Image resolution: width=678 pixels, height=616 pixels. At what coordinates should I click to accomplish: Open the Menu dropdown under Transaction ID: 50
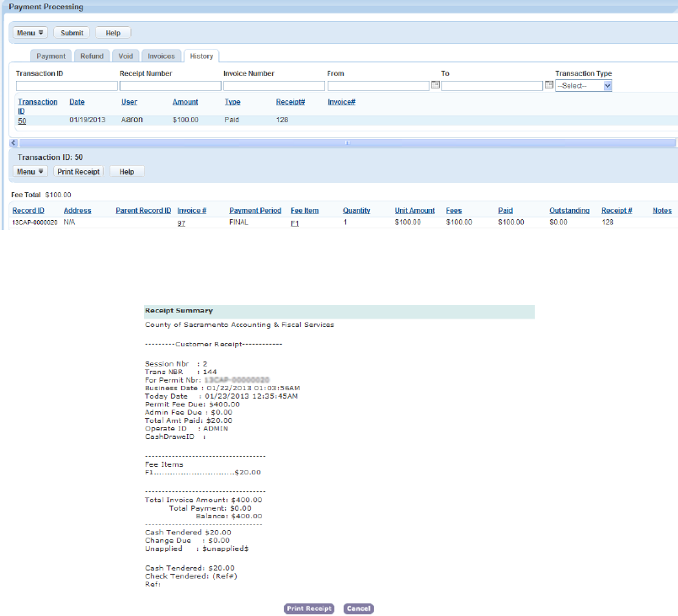[x=29, y=172]
